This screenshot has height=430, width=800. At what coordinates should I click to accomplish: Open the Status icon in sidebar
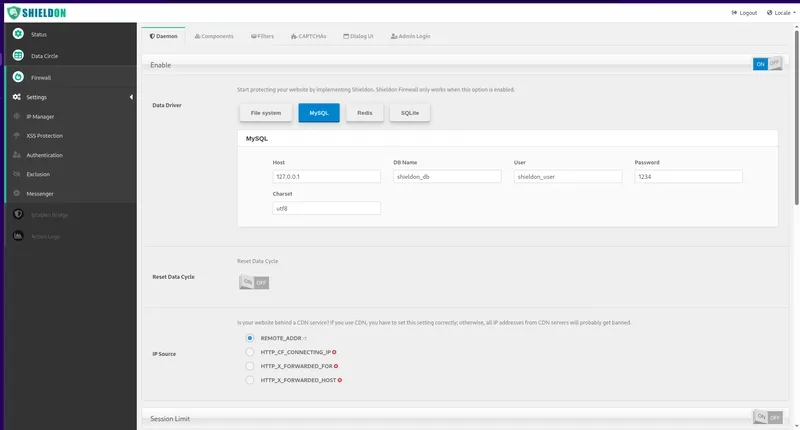(18, 34)
